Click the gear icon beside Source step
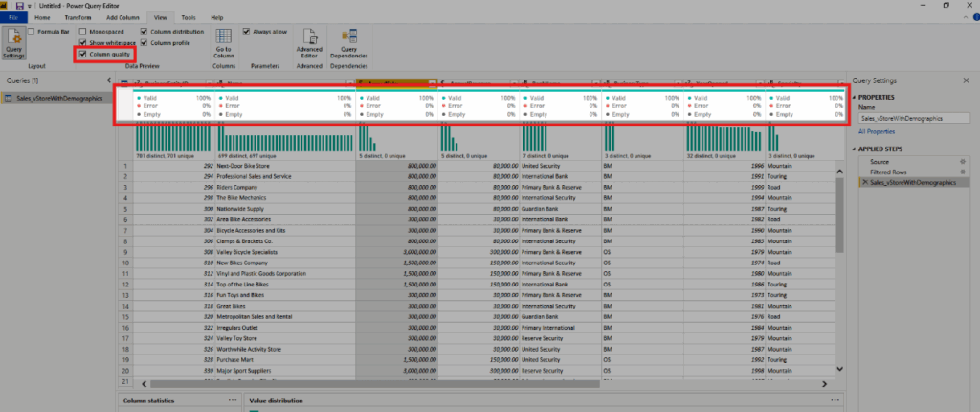980x412 pixels. (963, 162)
